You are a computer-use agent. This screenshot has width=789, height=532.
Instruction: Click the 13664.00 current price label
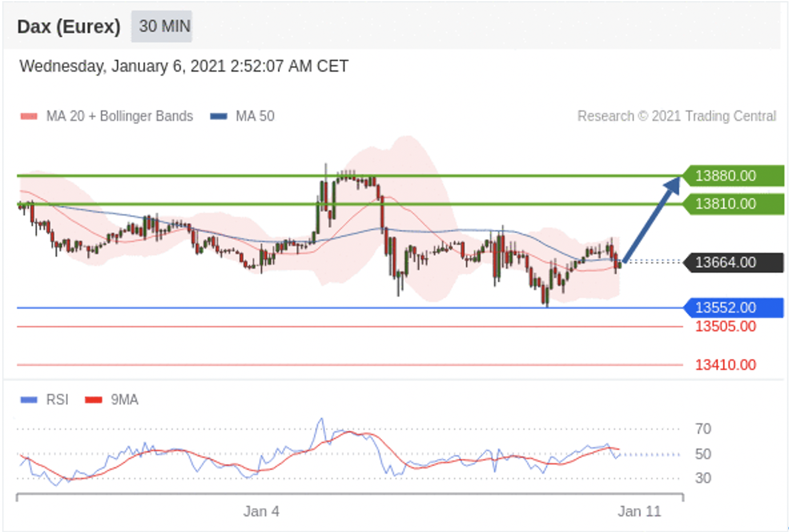pyautogui.click(x=734, y=263)
